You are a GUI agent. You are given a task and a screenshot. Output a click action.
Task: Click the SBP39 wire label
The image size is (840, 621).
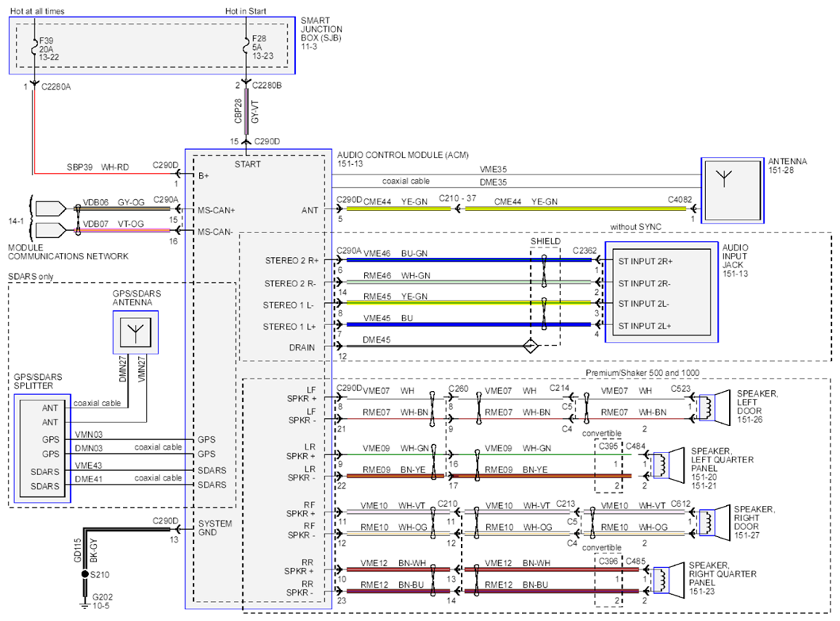click(x=79, y=167)
